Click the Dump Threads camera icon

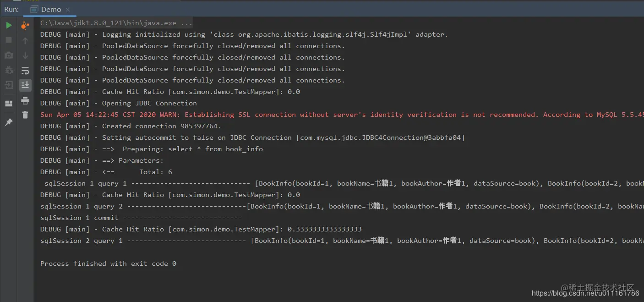(x=9, y=55)
